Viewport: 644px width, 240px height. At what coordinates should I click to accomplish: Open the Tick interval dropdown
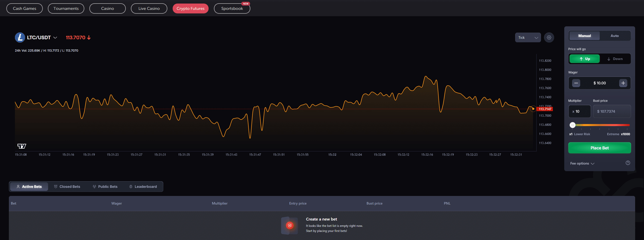(528, 37)
